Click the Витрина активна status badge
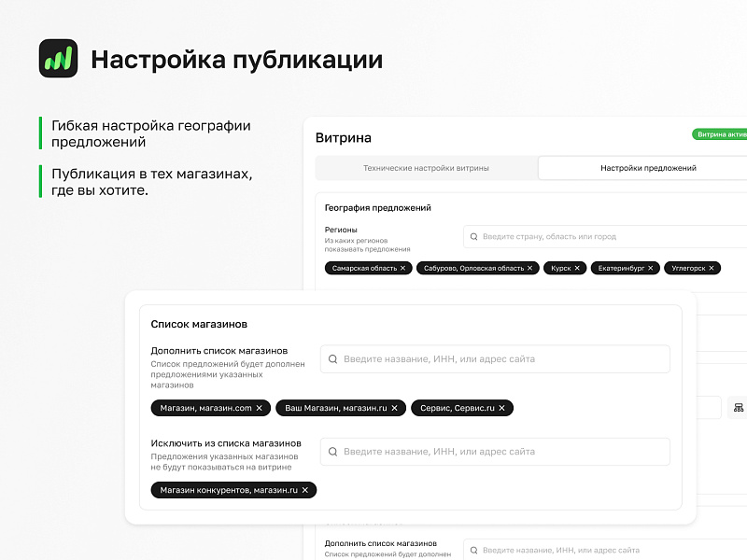This screenshot has width=747, height=560. coord(721,134)
